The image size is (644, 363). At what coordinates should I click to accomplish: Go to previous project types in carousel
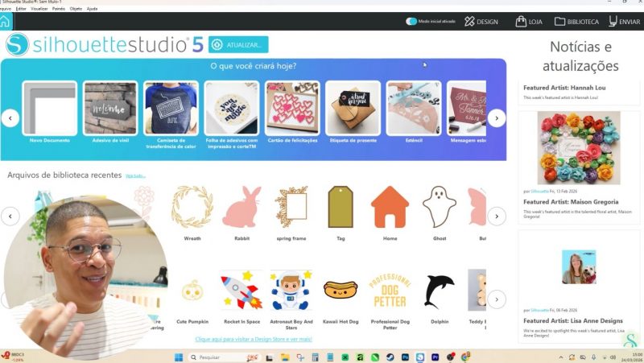(10, 118)
